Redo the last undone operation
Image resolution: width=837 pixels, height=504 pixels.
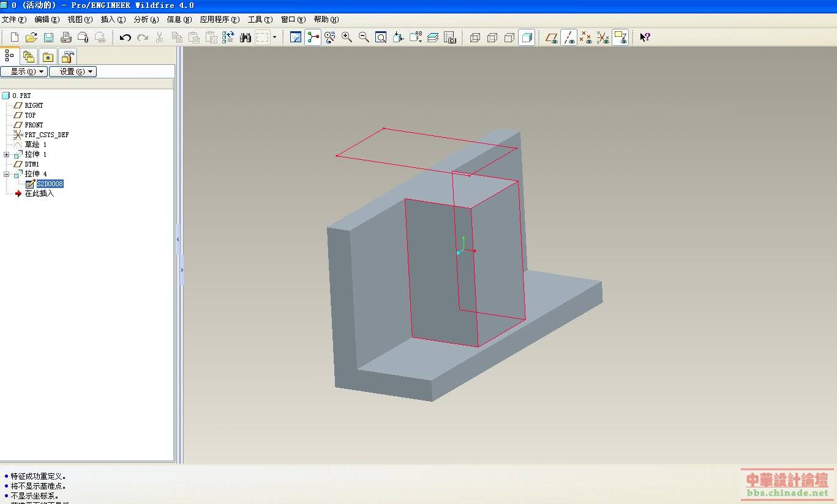pyautogui.click(x=143, y=37)
